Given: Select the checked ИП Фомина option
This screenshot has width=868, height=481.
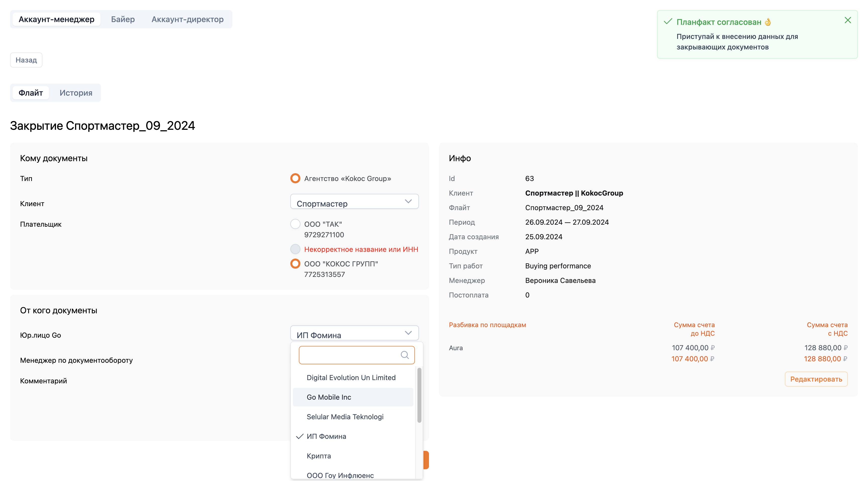Looking at the screenshot, I should (326, 436).
